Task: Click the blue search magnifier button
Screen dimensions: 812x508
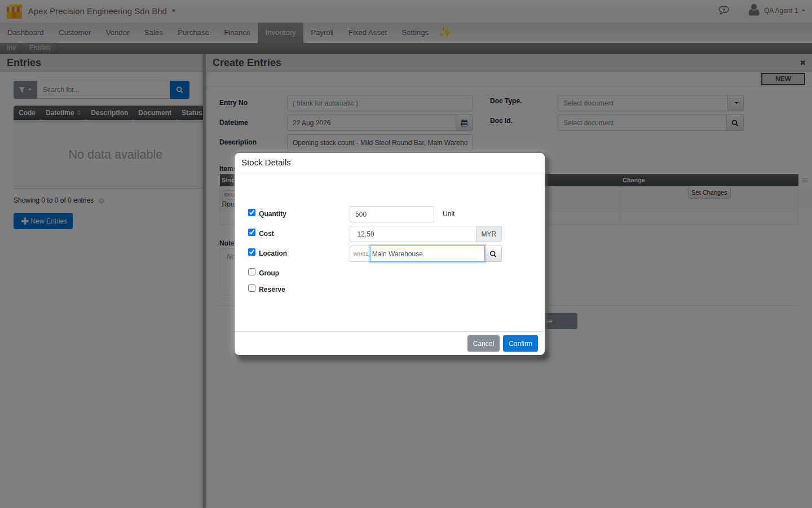Action: pos(179,90)
